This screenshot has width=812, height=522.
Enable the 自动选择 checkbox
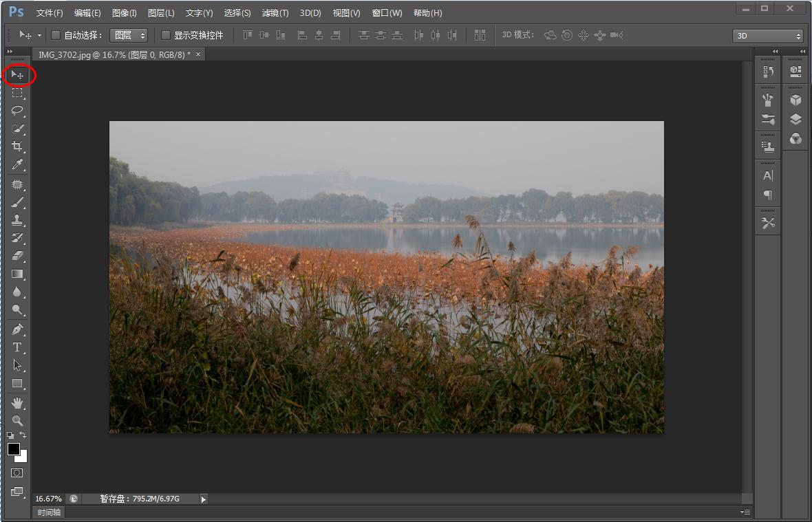[56, 35]
